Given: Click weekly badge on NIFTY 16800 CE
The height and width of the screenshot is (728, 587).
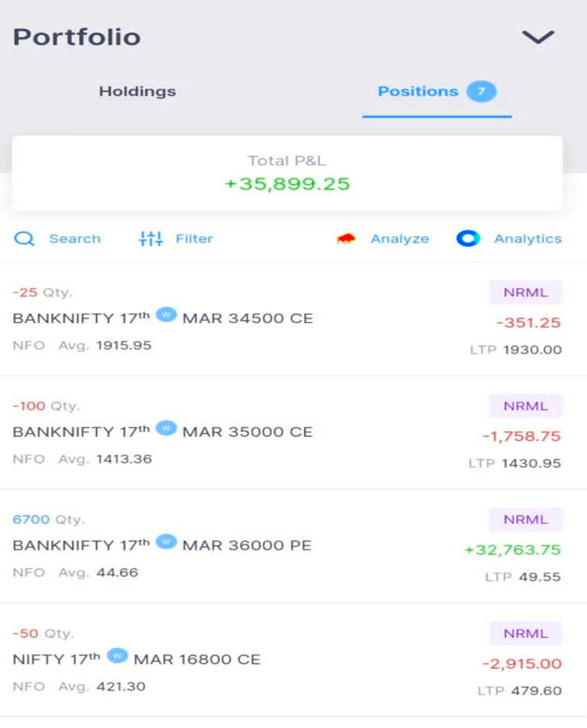Looking at the screenshot, I should point(117,655).
